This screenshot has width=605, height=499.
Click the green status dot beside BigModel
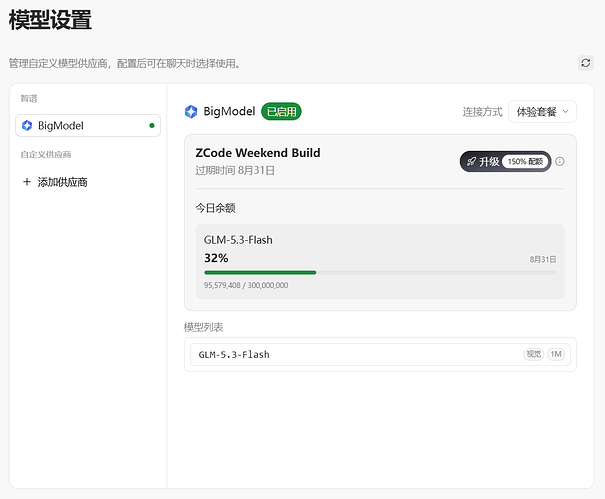152,125
